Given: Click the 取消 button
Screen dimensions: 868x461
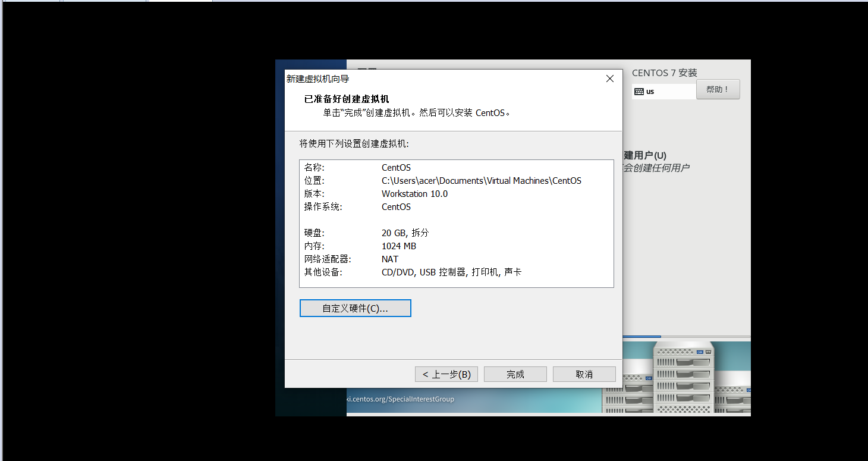Looking at the screenshot, I should 584,374.
